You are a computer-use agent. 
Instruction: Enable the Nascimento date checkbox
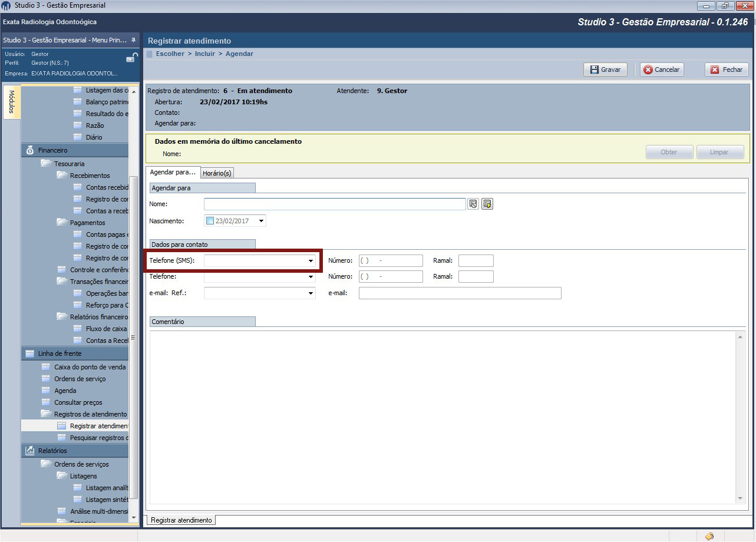[x=210, y=221]
